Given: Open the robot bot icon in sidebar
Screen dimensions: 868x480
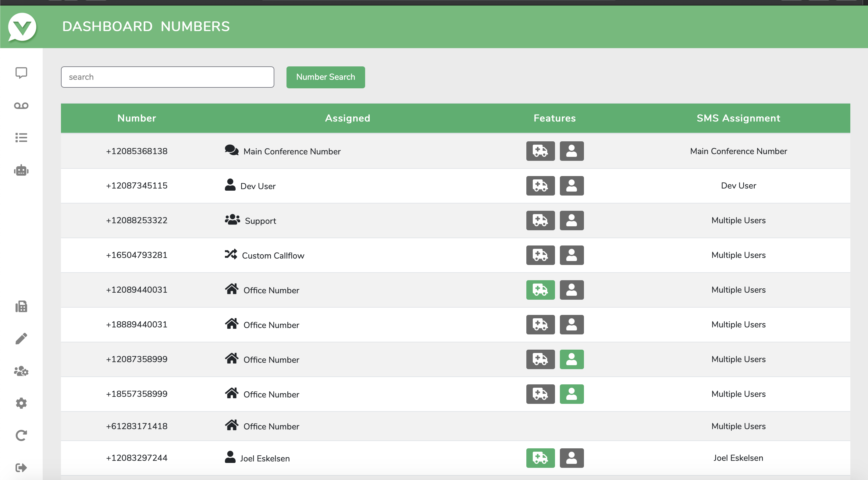Looking at the screenshot, I should (x=21, y=171).
